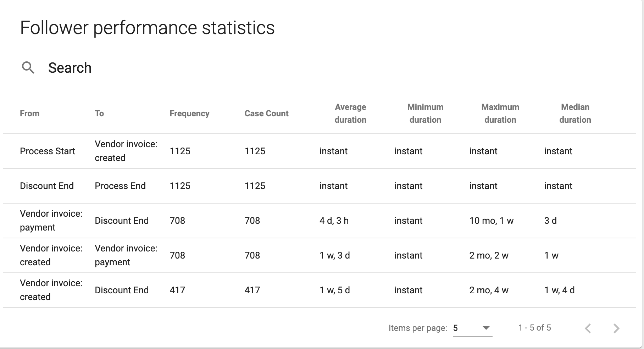Click the 417 case count value
The height and width of the screenshot is (349, 644).
[x=252, y=290]
